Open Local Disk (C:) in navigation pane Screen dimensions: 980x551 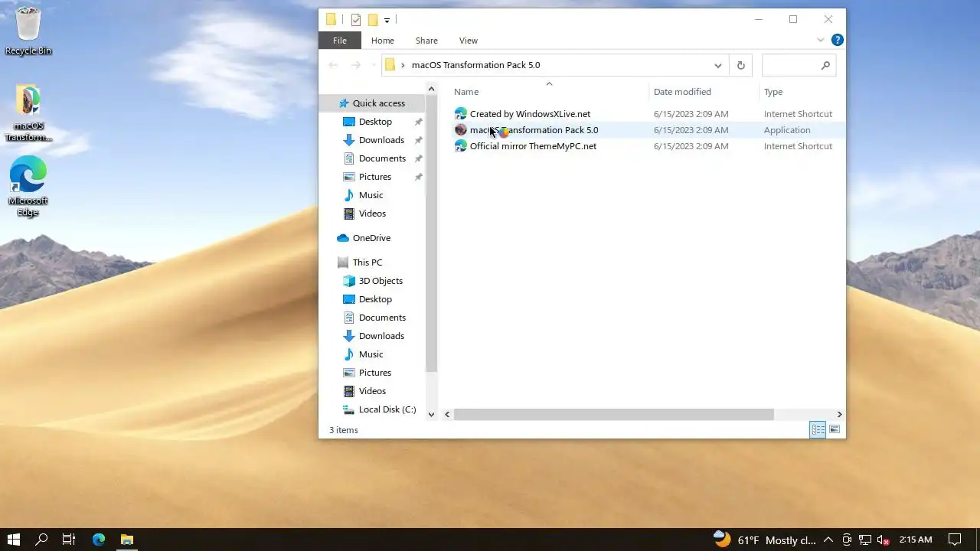pyautogui.click(x=387, y=409)
